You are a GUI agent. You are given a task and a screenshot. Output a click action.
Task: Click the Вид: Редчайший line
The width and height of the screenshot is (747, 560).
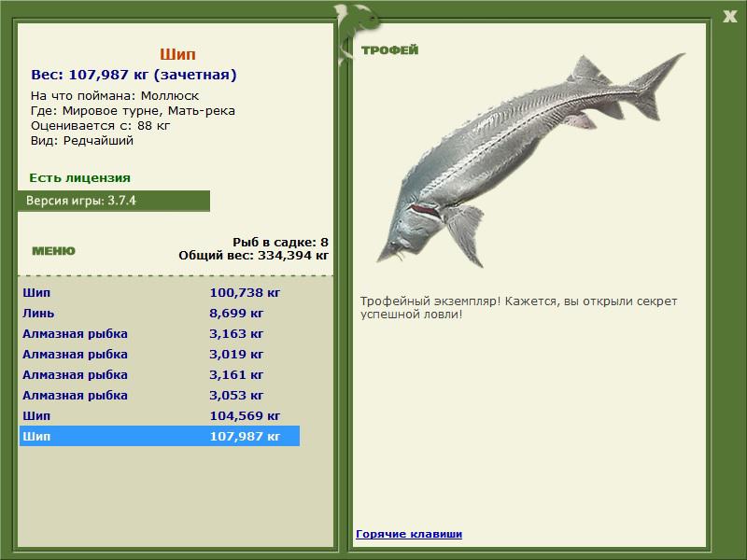coord(82,141)
